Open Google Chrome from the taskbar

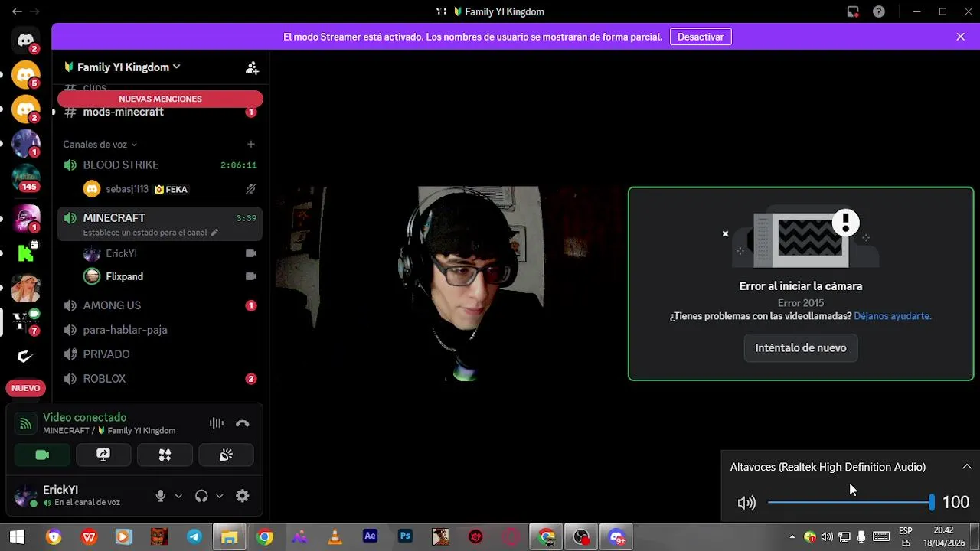coord(265,537)
